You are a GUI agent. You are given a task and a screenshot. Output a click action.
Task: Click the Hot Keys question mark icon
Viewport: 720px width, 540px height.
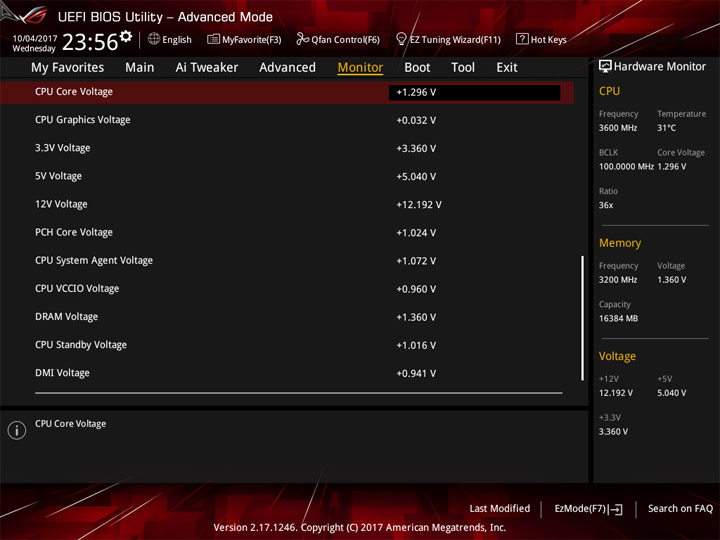[522, 39]
